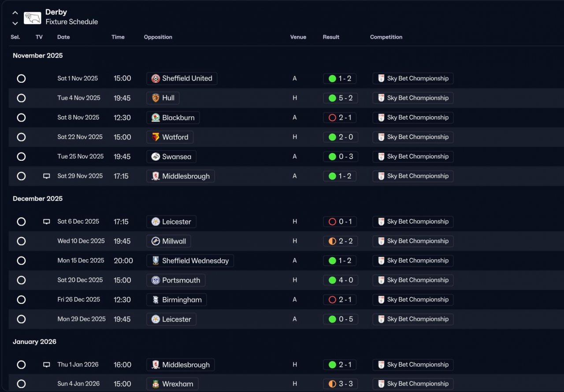Sort by the Date column header
Screen dimensions: 564x392
point(63,37)
